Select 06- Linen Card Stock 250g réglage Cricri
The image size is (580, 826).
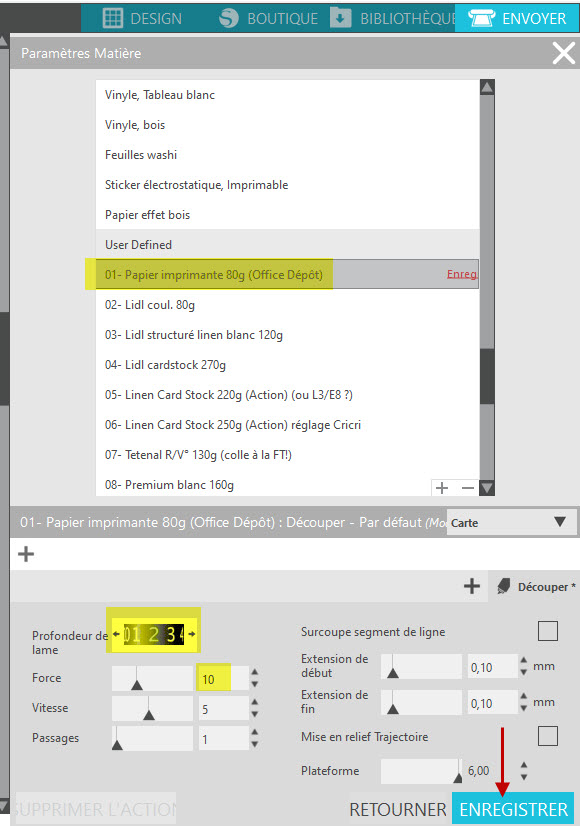click(288, 425)
